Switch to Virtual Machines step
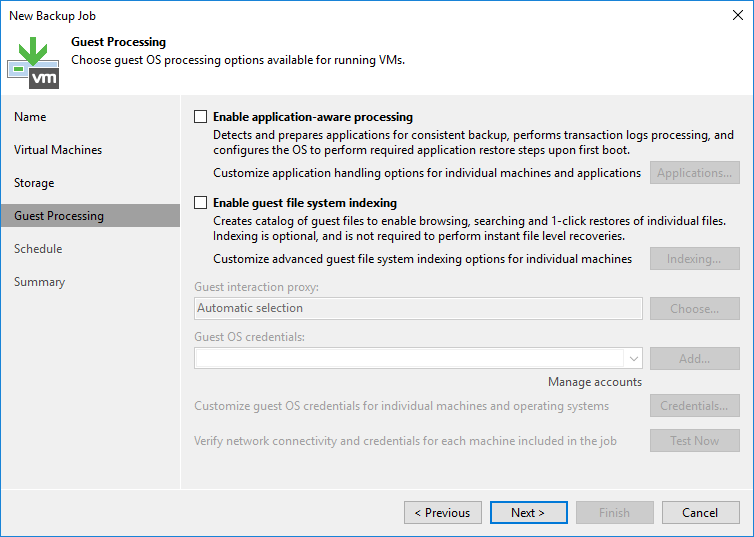The height and width of the screenshot is (537, 754). click(58, 150)
